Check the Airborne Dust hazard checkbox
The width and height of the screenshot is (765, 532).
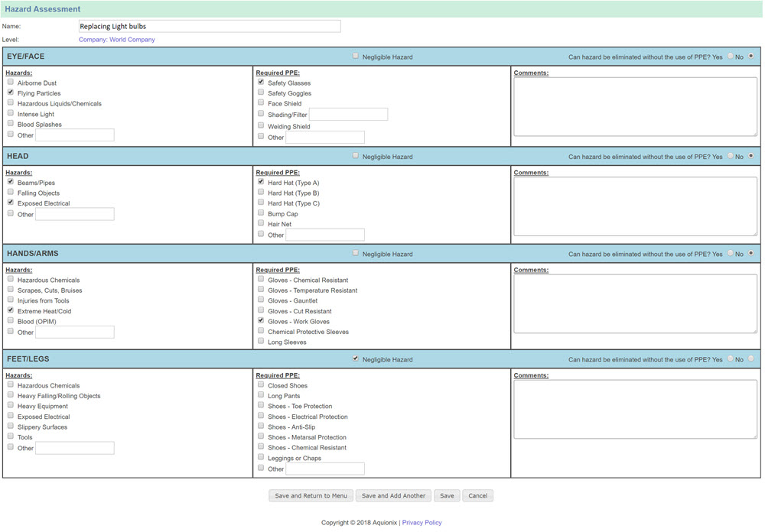[11, 82]
